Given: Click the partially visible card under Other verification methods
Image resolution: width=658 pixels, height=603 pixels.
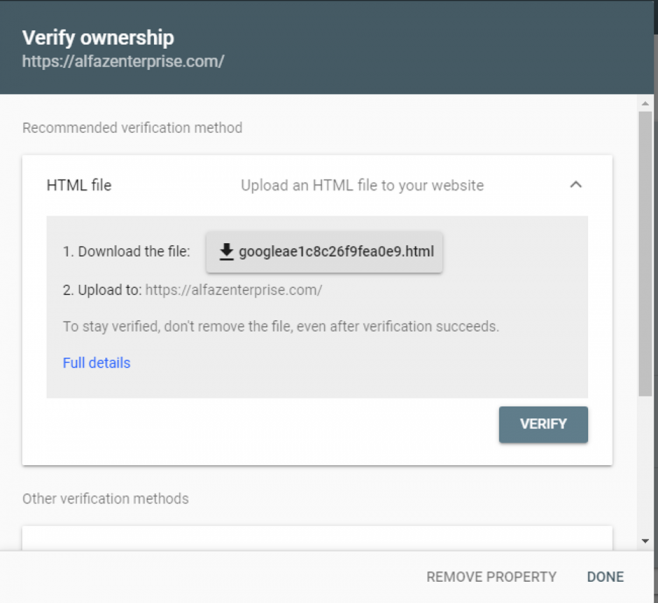Looking at the screenshot, I should pos(317,538).
